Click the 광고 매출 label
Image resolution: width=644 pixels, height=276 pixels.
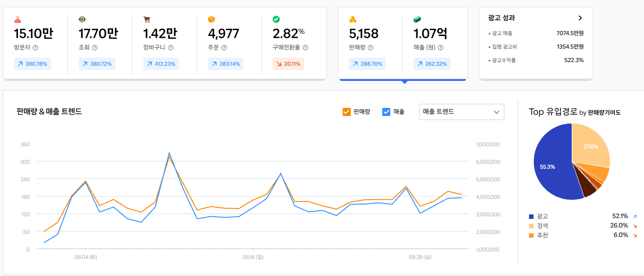[502, 33]
